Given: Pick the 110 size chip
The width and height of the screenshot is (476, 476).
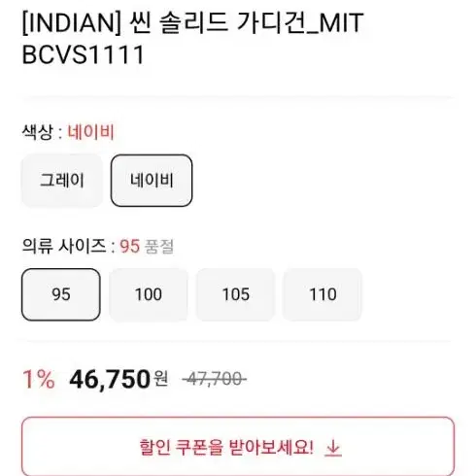Looking at the screenshot, I should [x=323, y=294].
